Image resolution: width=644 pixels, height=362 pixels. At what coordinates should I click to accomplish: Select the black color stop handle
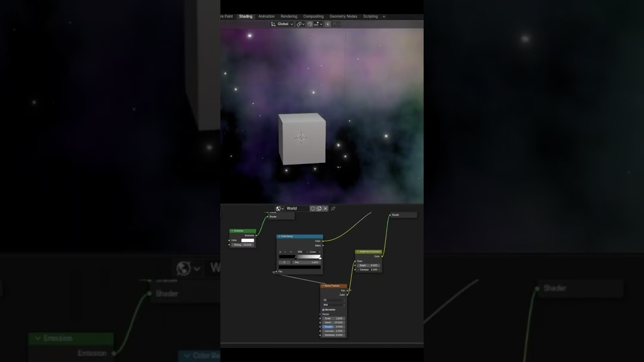tap(295, 258)
